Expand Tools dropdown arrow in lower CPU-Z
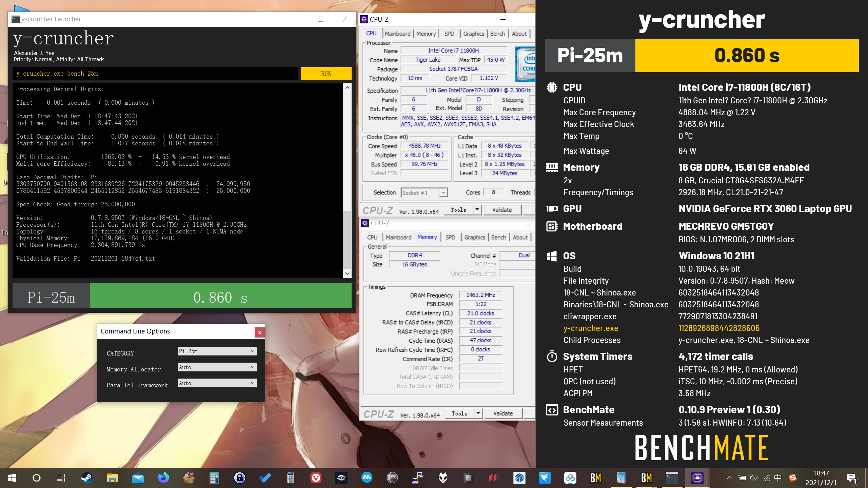 tap(478, 413)
